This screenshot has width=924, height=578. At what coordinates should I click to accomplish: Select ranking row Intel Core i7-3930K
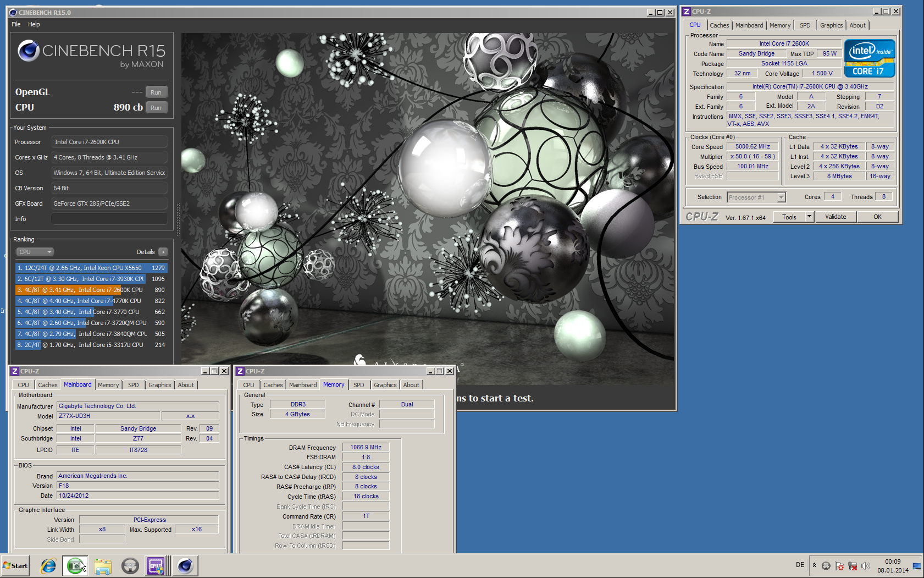pos(91,279)
